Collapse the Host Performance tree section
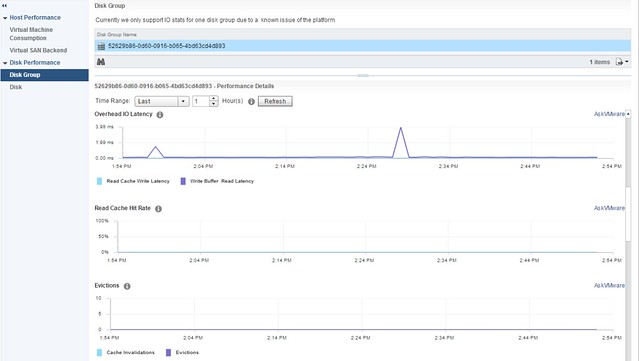The height and width of the screenshot is (361, 639). tap(5, 18)
